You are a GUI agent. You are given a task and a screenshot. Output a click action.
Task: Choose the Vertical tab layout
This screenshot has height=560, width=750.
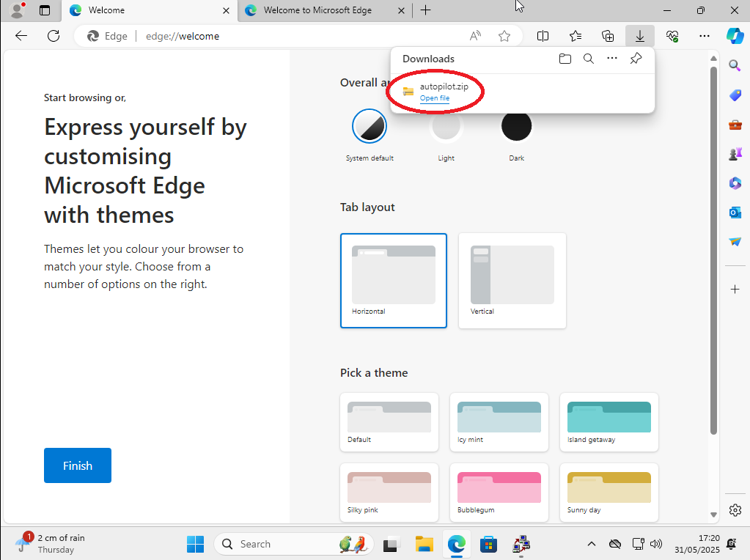(512, 280)
